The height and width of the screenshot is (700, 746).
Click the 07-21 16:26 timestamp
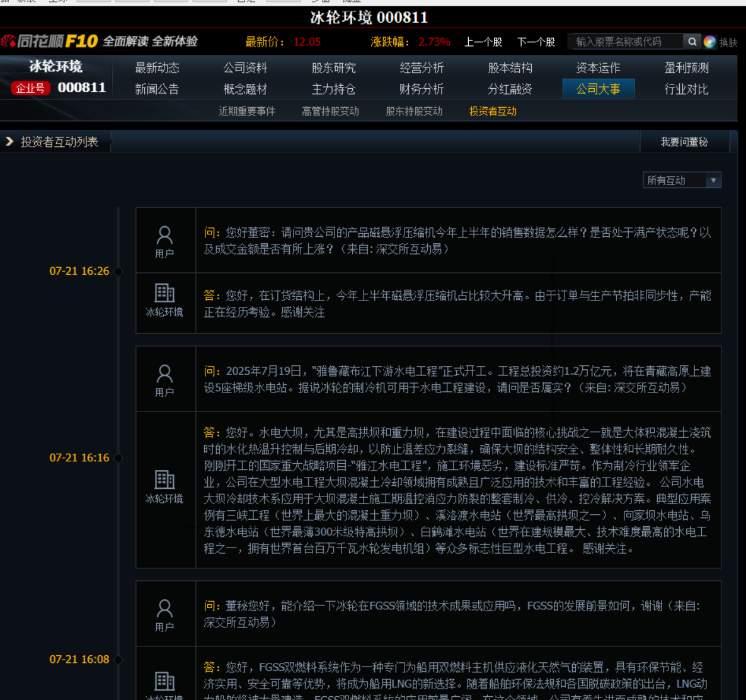(79, 272)
